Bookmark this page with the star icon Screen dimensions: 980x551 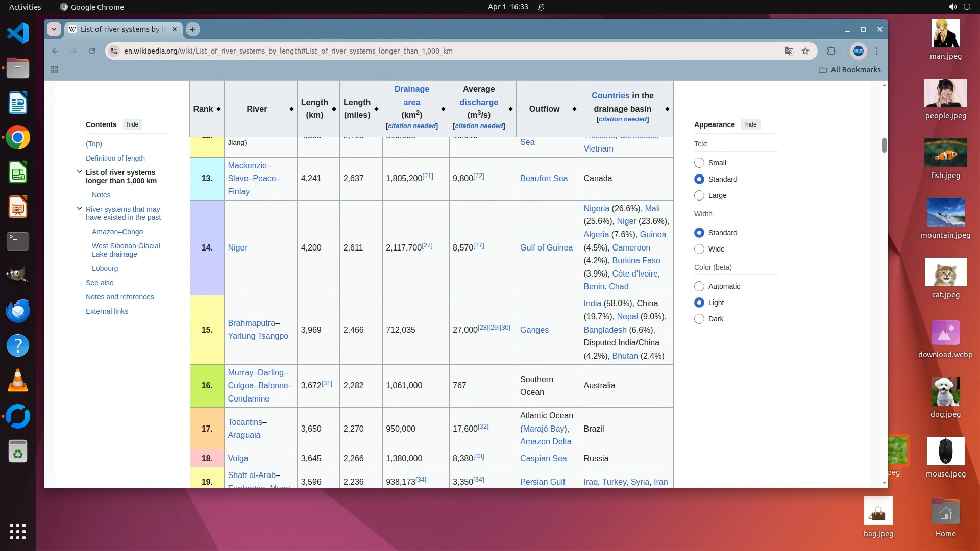tap(805, 51)
